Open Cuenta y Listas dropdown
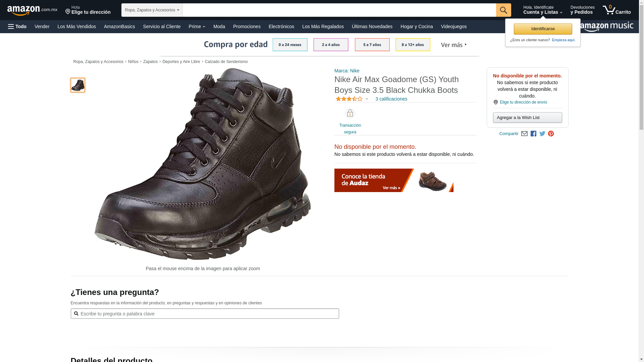 click(x=543, y=10)
